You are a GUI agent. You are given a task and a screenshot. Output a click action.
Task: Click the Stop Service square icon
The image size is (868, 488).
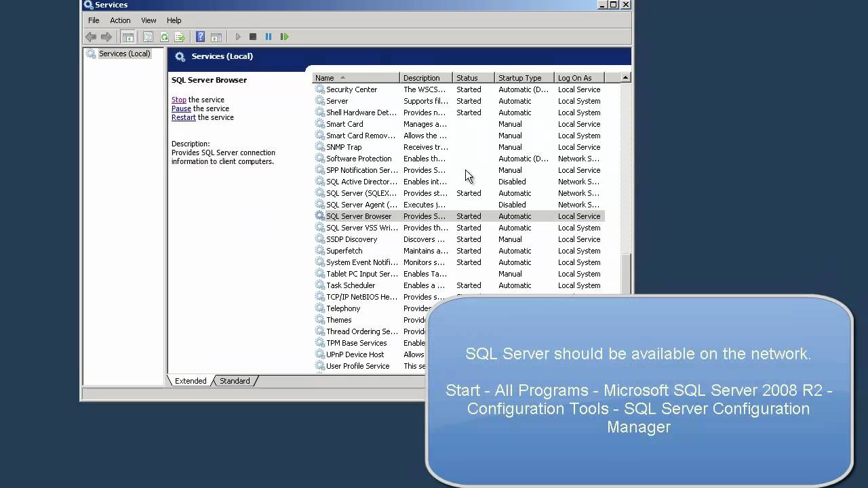(253, 37)
